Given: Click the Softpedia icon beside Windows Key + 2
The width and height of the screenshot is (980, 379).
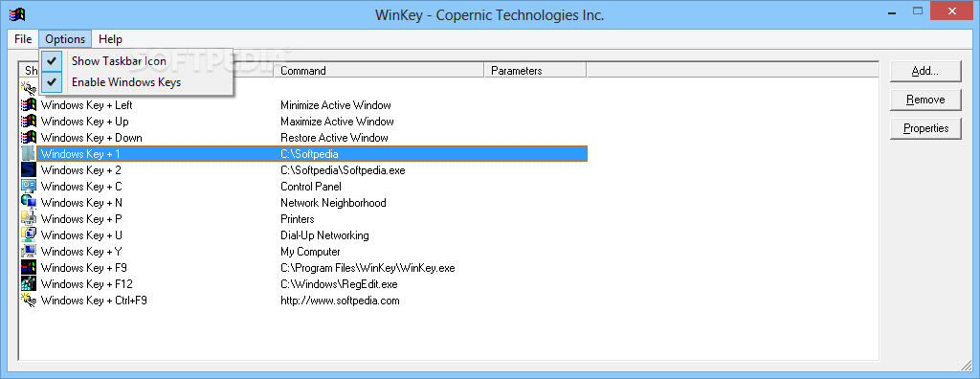Looking at the screenshot, I should tap(29, 170).
